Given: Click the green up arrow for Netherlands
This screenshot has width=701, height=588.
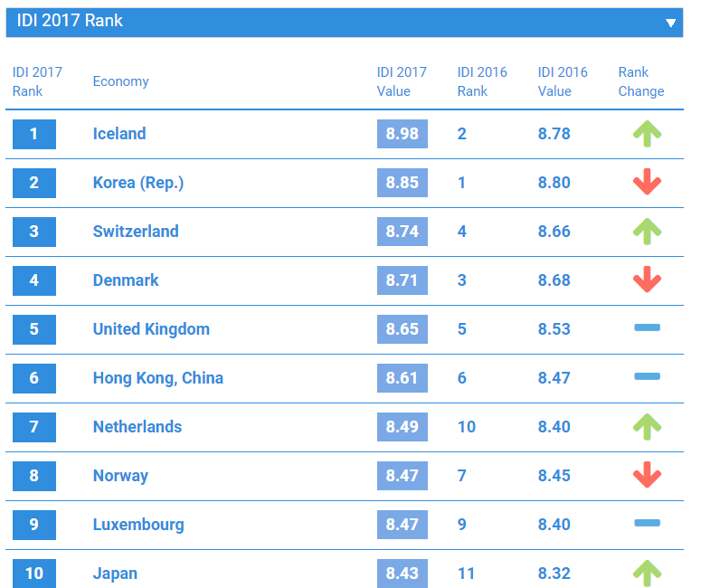Looking at the screenshot, I should pos(647,427).
